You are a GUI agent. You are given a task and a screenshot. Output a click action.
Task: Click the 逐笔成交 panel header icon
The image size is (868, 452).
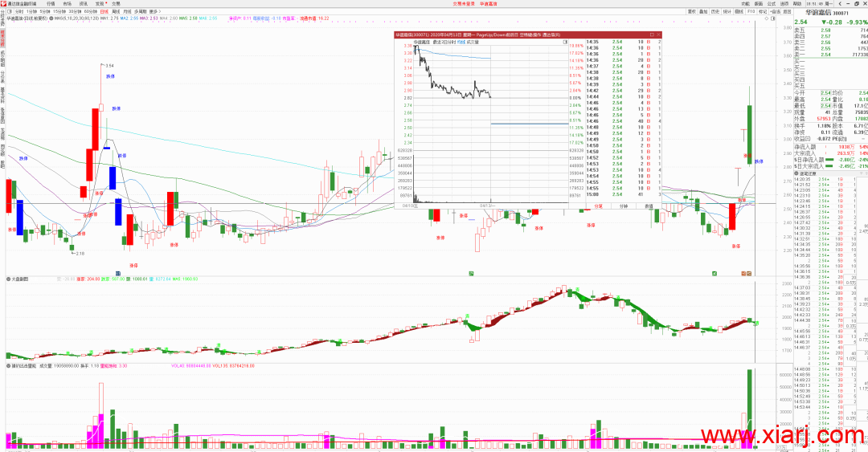pyautogui.click(x=796, y=173)
